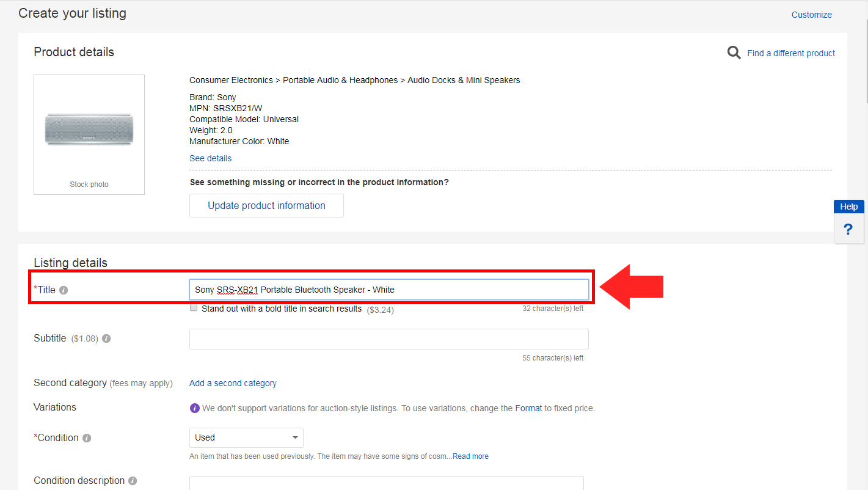Enable the bold title checkbox
This screenshot has height=490, width=868.
pos(194,308)
